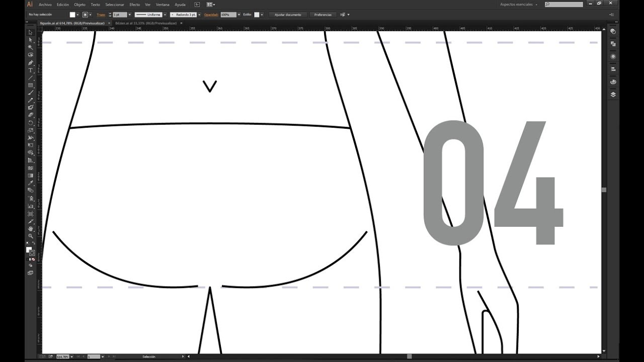The image size is (644, 362).
Task: Select the Hand tool
Action: tap(31, 229)
